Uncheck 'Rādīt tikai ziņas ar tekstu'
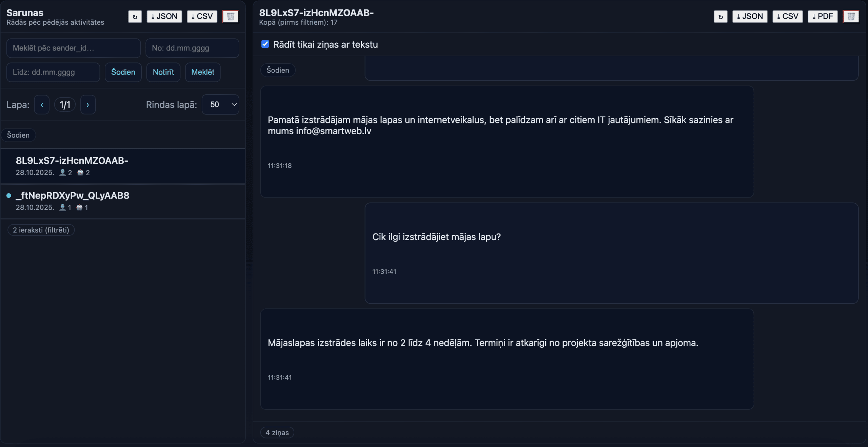868x447 pixels. click(265, 44)
